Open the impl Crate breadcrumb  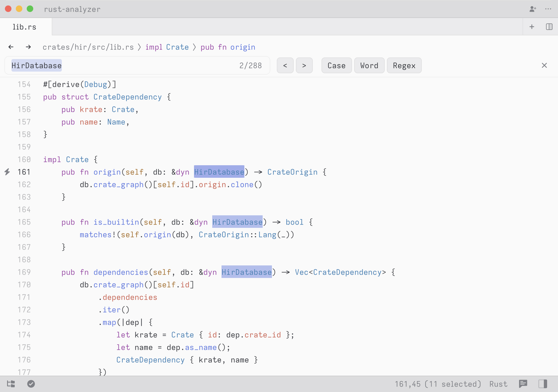(x=167, y=47)
